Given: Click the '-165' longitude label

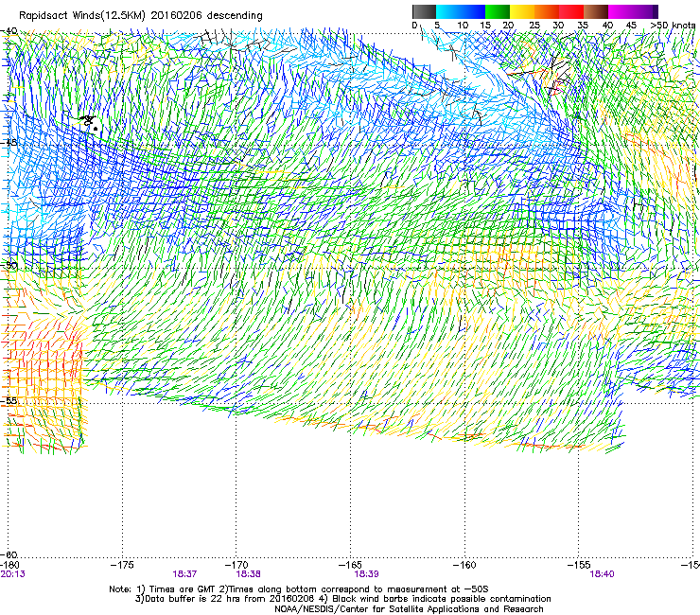Looking at the screenshot, I should 350,565.
